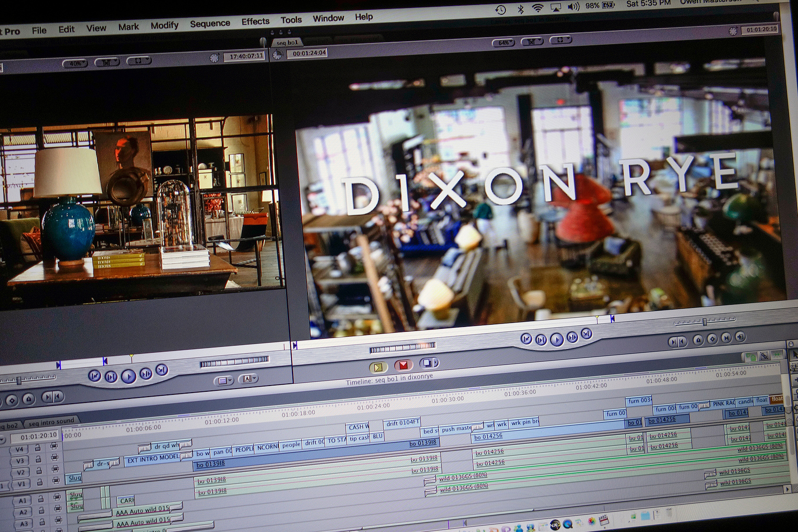This screenshot has height=532, width=798.
Task: Open the Viewer 40% zoom pop-up
Action: tap(75, 63)
